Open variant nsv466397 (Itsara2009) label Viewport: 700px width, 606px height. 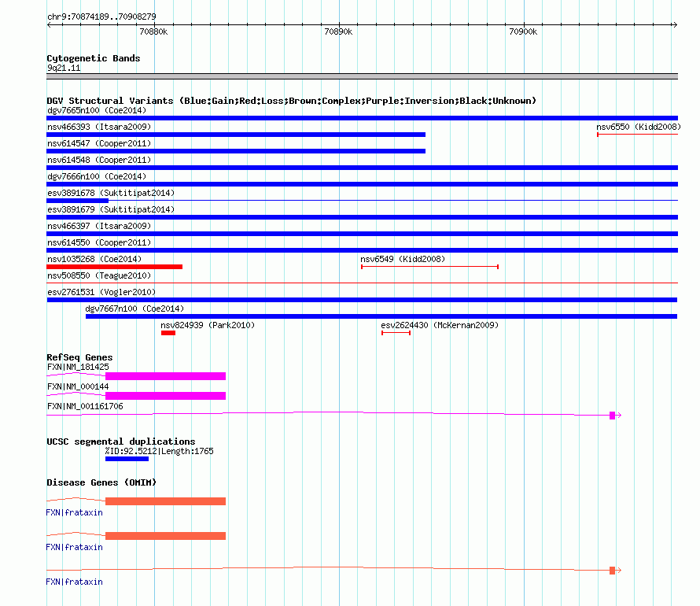[99, 226]
